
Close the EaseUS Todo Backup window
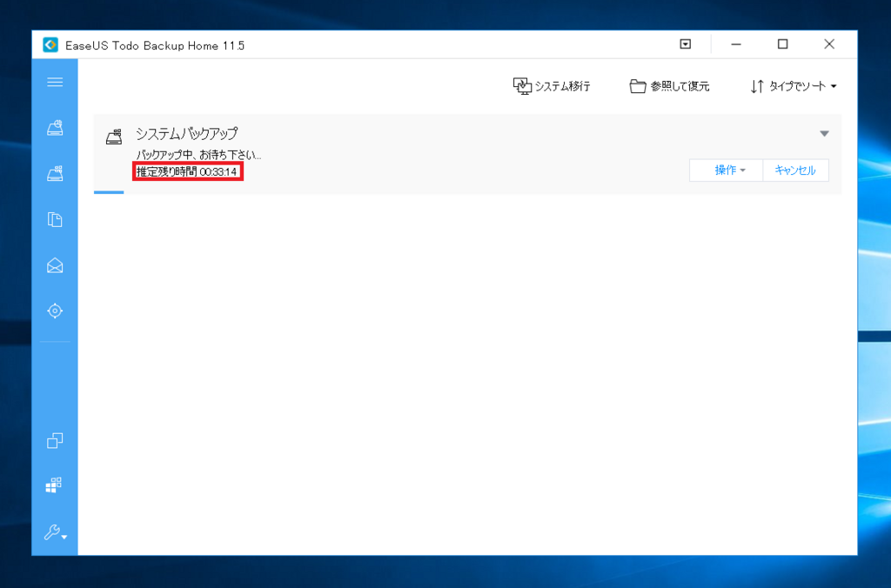pos(829,44)
